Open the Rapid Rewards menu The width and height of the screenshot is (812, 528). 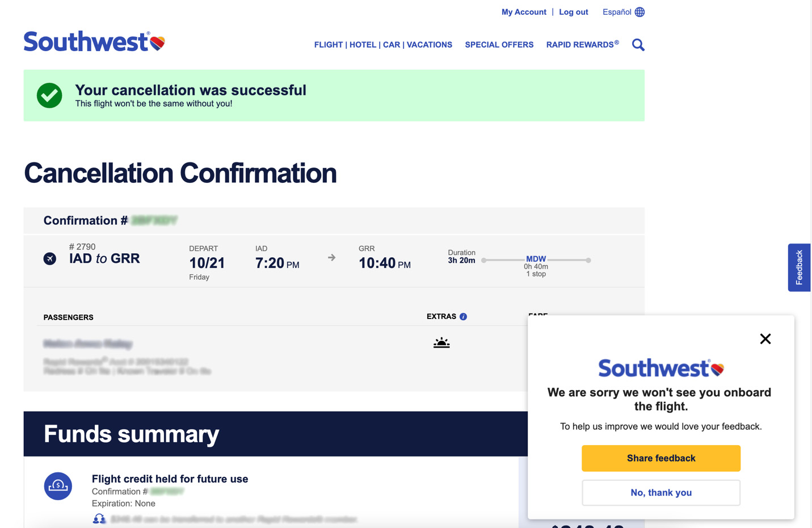click(582, 45)
